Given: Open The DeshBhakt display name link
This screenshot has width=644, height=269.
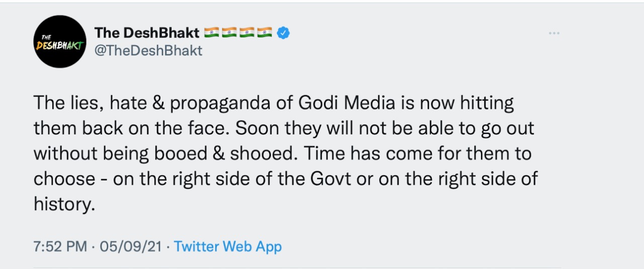Looking at the screenshot, I should (x=147, y=33).
